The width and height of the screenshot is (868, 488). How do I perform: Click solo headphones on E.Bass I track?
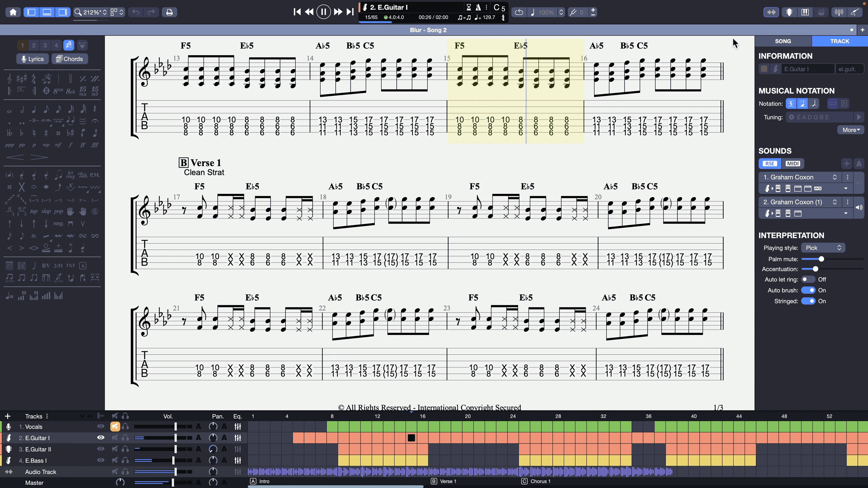[125, 460]
